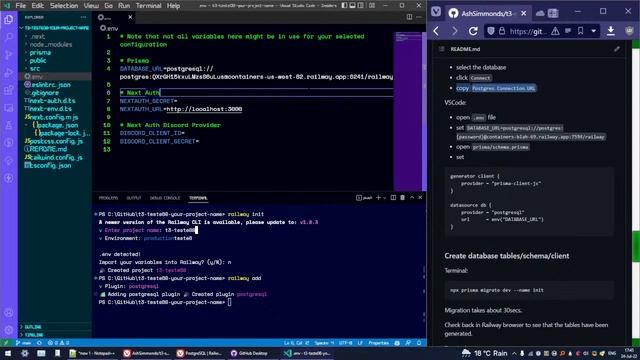Bookmark the page in the browser
Viewport: 640px width, 360px height.
pyautogui.click(x=580, y=31)
